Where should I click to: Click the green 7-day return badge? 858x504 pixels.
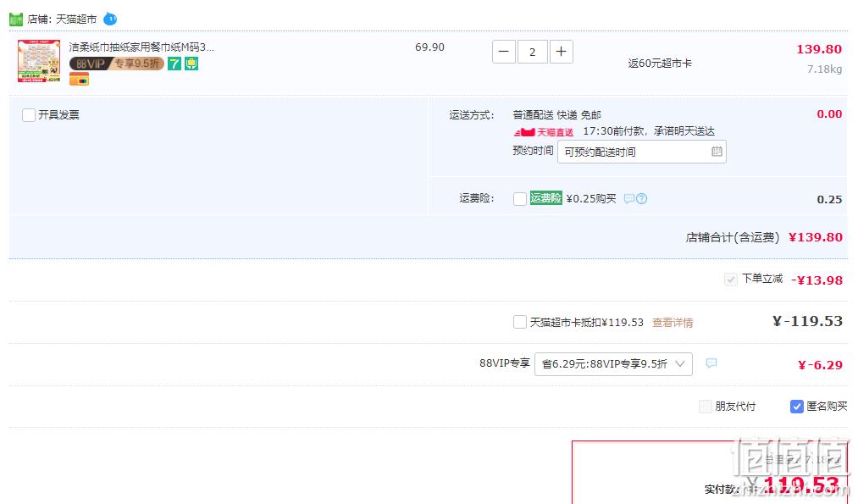pyautogui.click(x=174, y=64)
